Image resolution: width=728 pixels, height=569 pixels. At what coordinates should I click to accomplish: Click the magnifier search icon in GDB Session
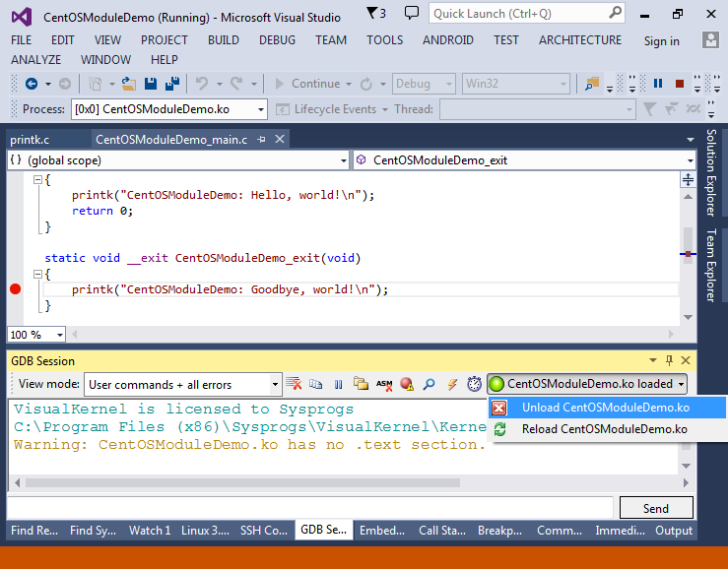click(x=429, y=384)
